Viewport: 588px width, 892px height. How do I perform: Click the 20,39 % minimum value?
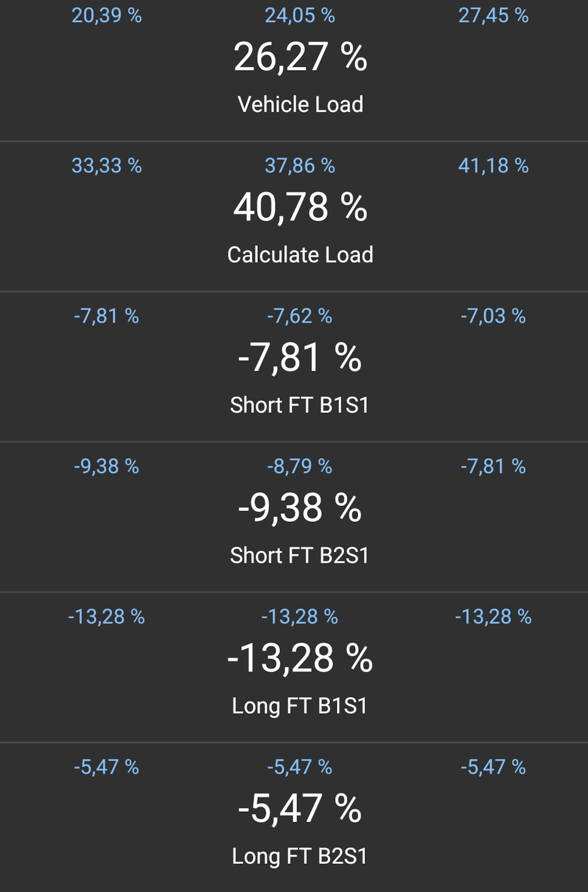point(107,15)
